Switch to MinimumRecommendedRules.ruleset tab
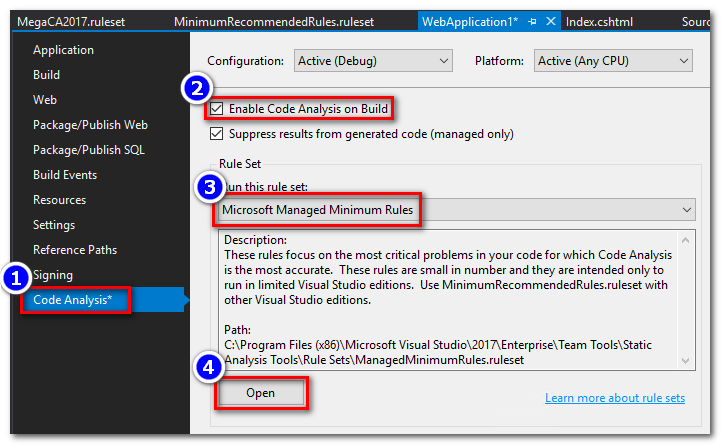 pyautogui.click(x=274, y=22)
